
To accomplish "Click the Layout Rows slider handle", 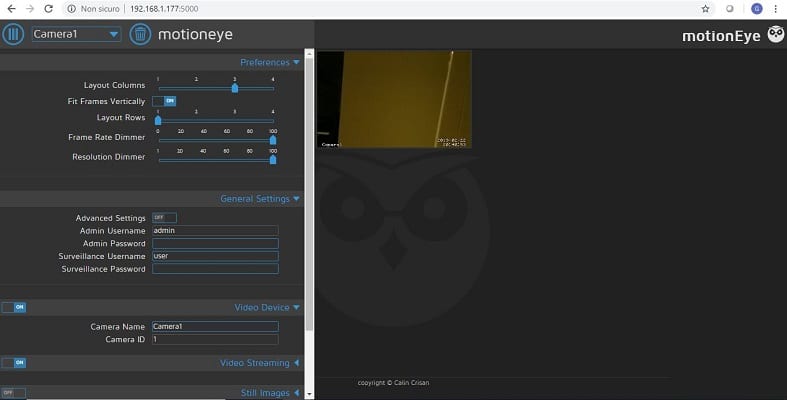I will click(x=158, y=120).
